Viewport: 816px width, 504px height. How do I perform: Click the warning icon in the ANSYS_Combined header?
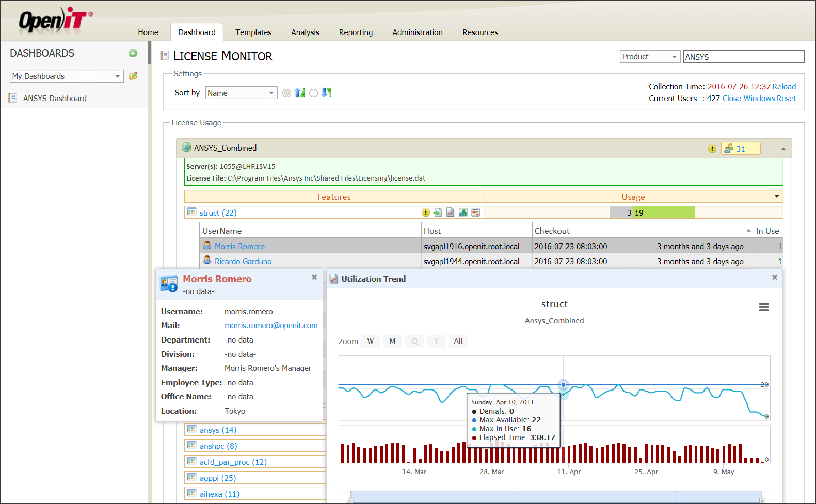point(712,149)
